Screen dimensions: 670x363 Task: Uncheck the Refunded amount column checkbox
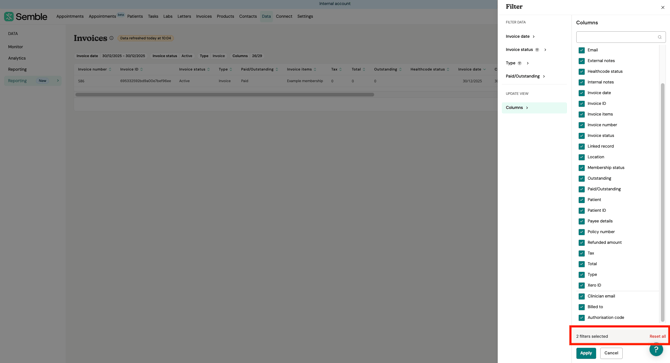pos(582,243)
